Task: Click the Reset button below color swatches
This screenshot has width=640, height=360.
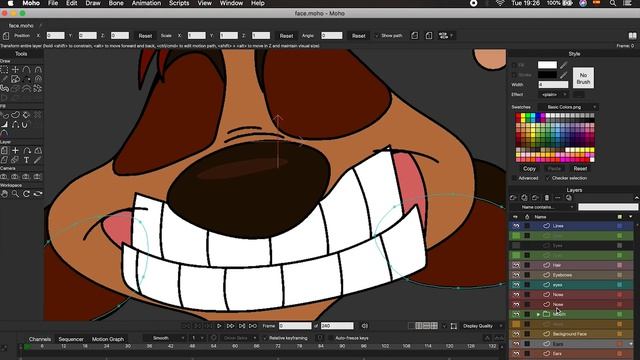Action: click(x=580, y=169)
